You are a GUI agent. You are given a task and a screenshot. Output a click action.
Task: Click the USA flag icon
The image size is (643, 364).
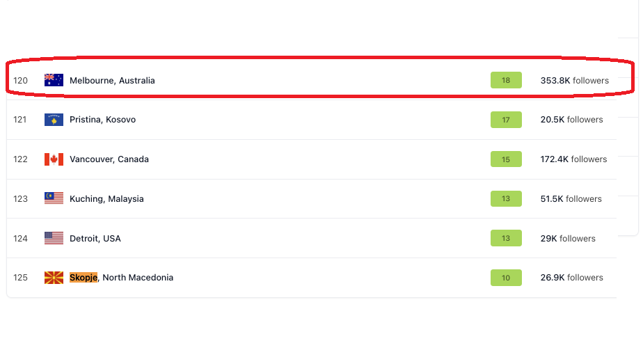pyautogui.click(x=54, y=238)
